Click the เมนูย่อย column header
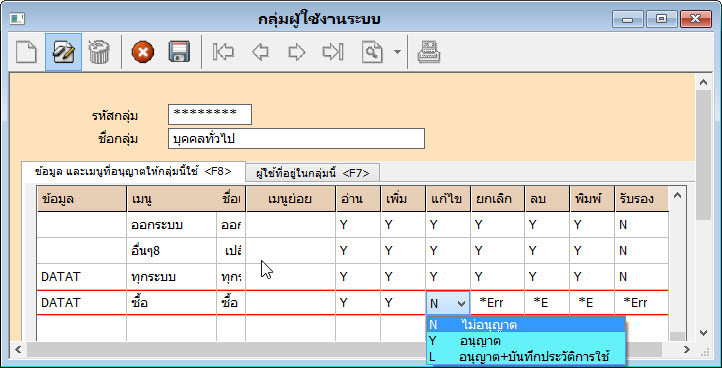The image size is (722, 368). pyautogui.click(x=291, y=199)
